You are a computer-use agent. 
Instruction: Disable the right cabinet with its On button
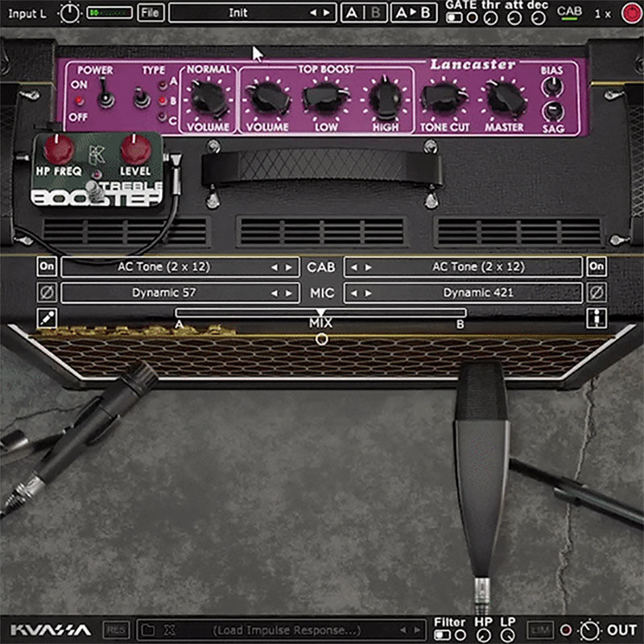(x=595, y=266)
